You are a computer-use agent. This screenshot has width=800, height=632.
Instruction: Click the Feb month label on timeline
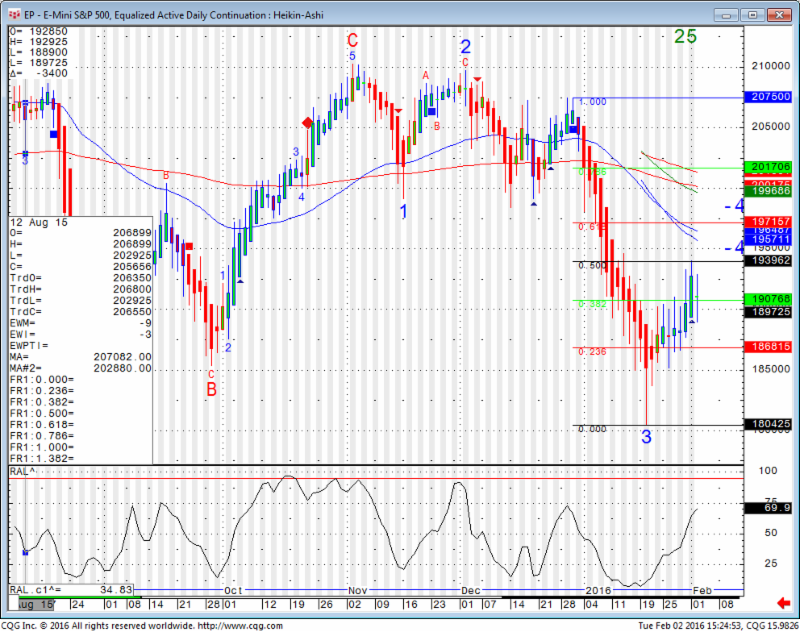tap(702, 591)
